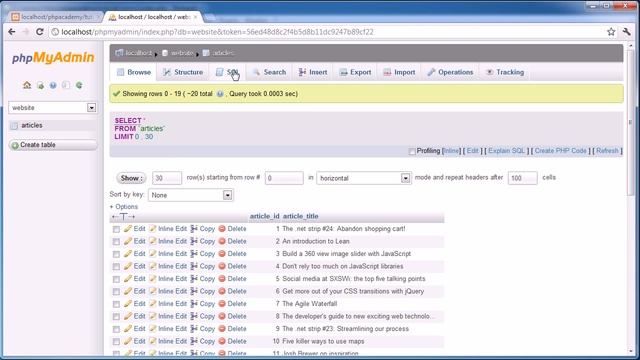Click the red Delete icon for article 2
The height and width of the screenshot is (360, 640).
222,241
